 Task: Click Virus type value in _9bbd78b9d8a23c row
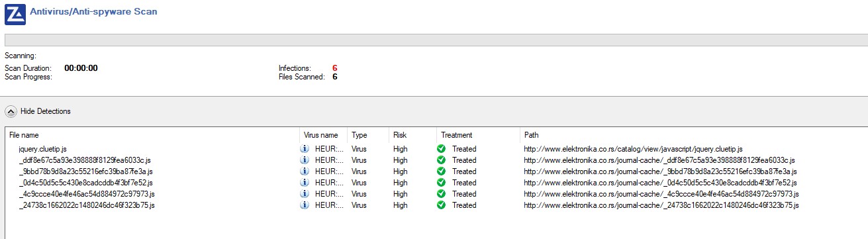pyautogui.click(x=358, y=171)
